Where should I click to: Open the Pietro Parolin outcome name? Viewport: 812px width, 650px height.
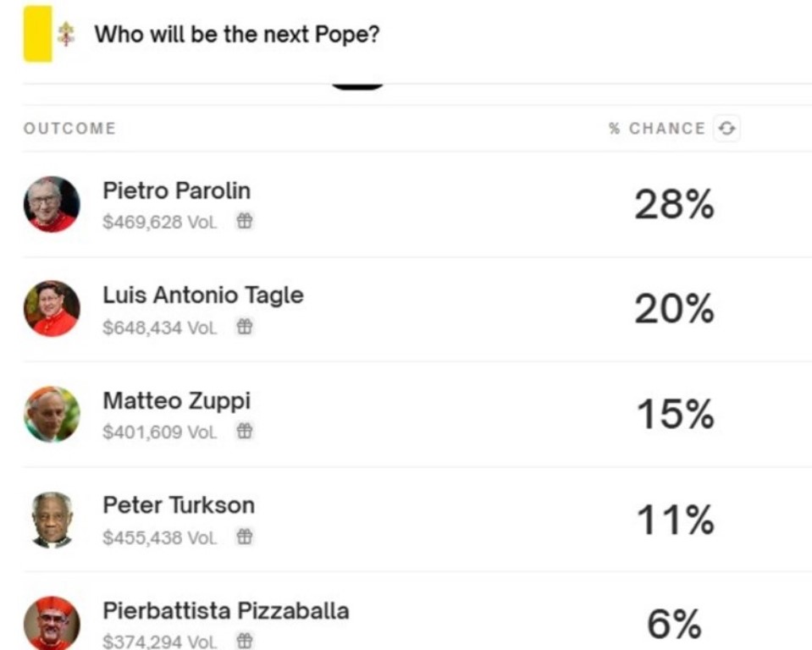click(176, 190)
